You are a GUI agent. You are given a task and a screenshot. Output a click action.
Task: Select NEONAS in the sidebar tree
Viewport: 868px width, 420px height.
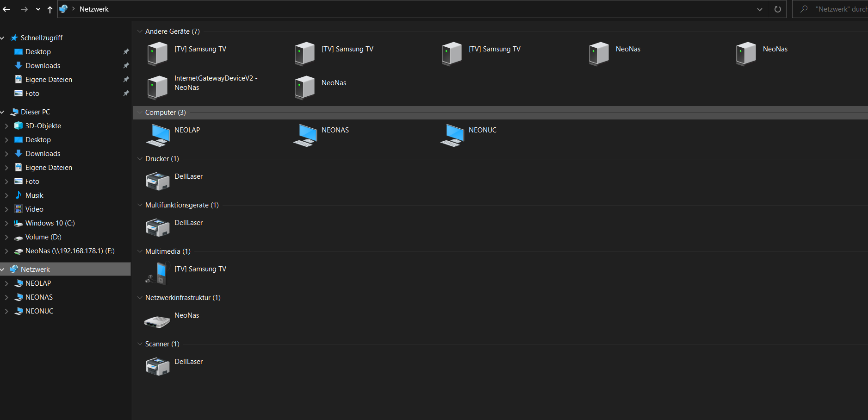[x=39, y=297]
